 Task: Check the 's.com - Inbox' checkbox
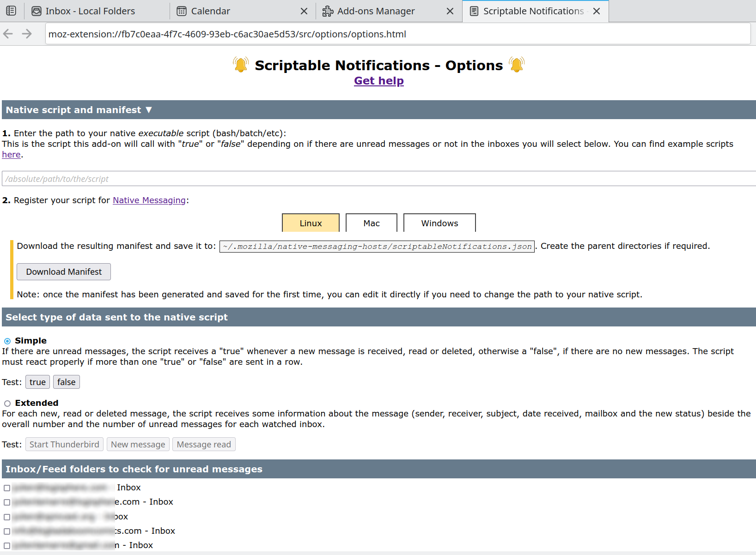coord(7,531)
